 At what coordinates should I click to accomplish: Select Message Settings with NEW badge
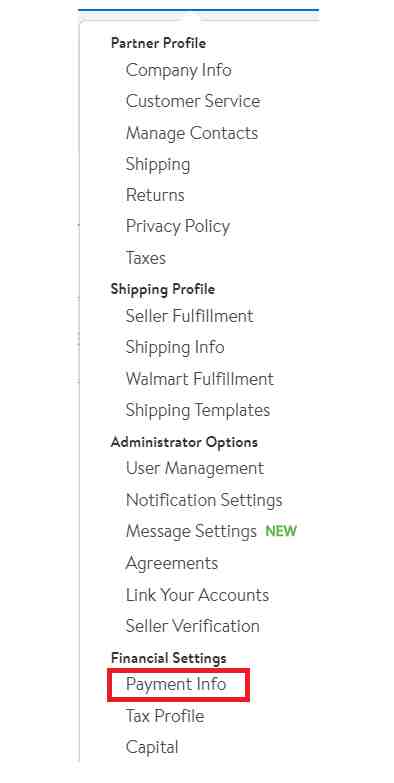point(211,531)
